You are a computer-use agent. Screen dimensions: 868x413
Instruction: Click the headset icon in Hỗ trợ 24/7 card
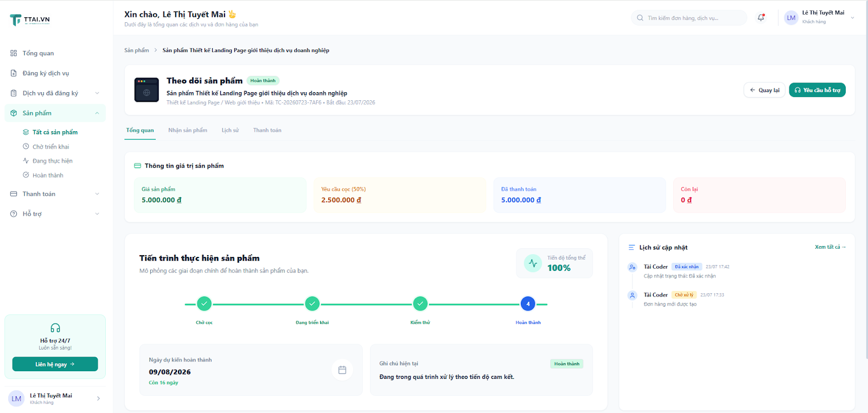(x=55, y=328)
